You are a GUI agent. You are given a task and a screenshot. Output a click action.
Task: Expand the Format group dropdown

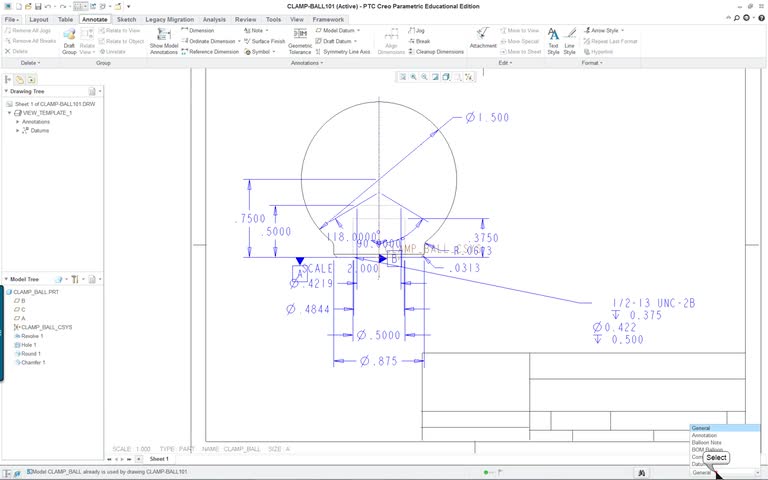pyautogui.click(x=592, y=63)
